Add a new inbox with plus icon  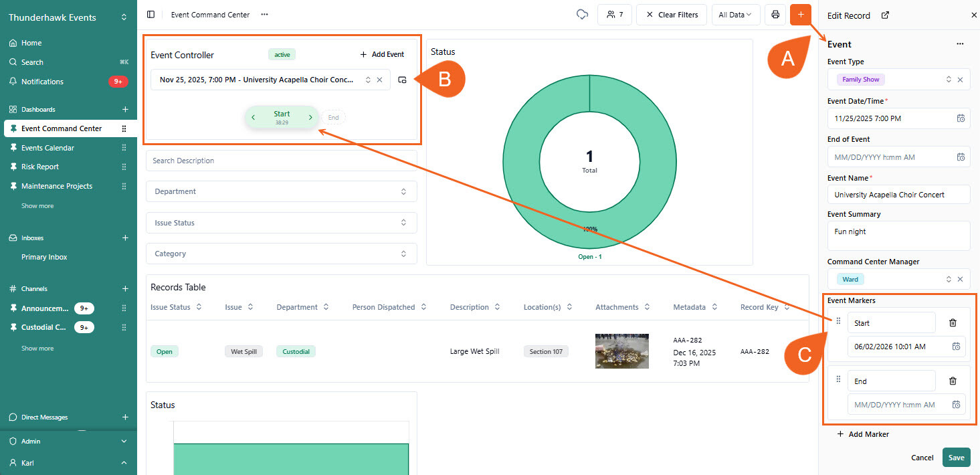click(125, 237)
